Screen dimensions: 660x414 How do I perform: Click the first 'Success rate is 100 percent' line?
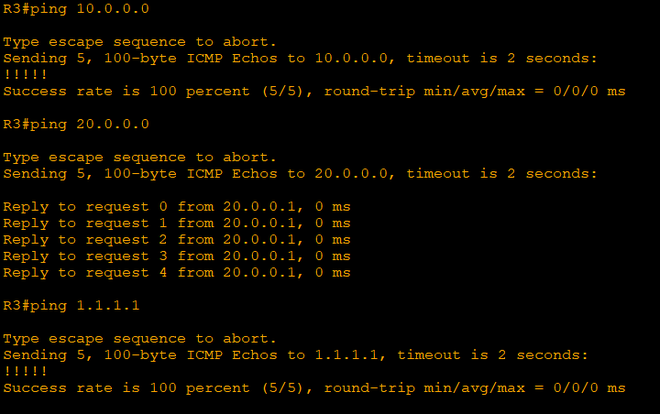point(314,91)
